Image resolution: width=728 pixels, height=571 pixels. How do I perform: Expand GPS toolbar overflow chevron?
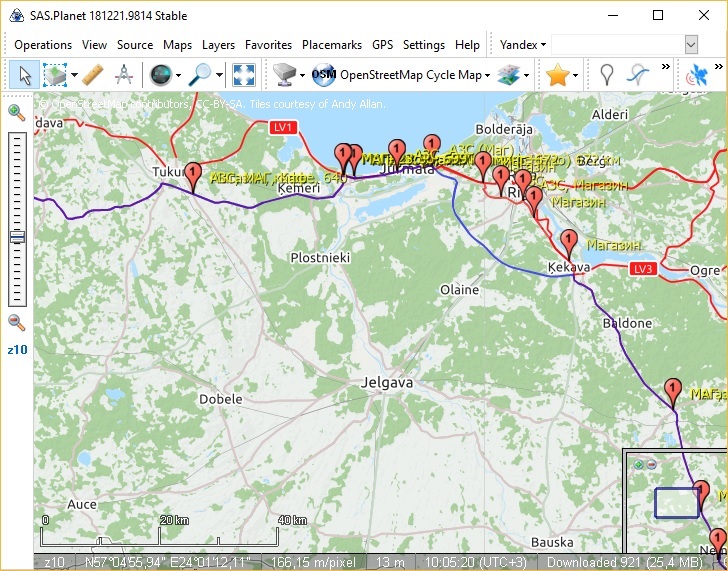(x=718, y=66)
